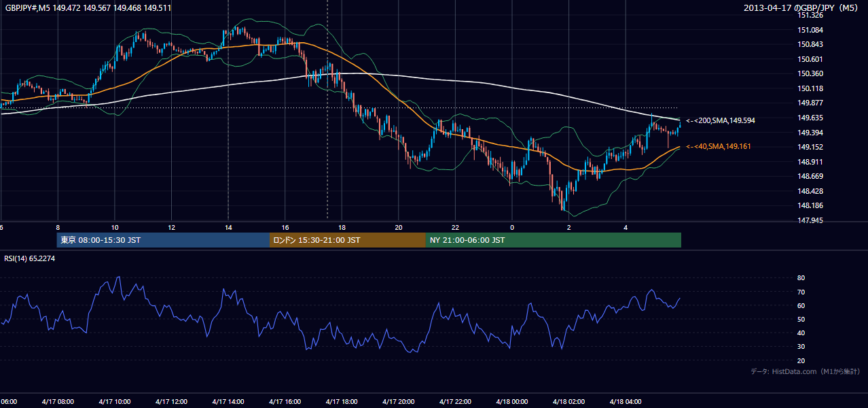868x408 pixels.
Task: Click hour label 0 under the price chart
Action: coord(512,227)
